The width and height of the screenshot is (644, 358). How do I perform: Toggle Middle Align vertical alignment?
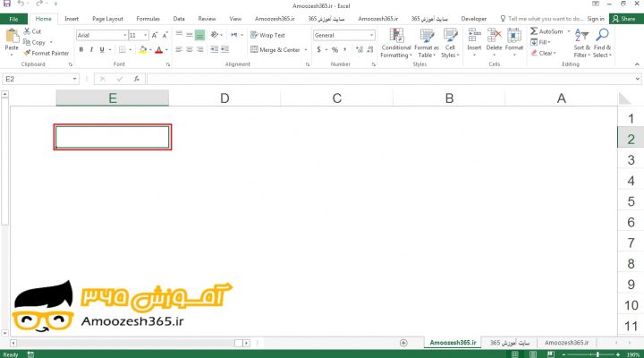[189, 35]
